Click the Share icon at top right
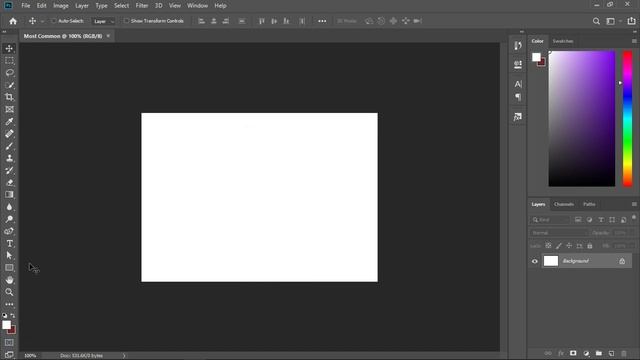Image resolution: width=640 pixels, height=360 pixels. tap(631, 21)
